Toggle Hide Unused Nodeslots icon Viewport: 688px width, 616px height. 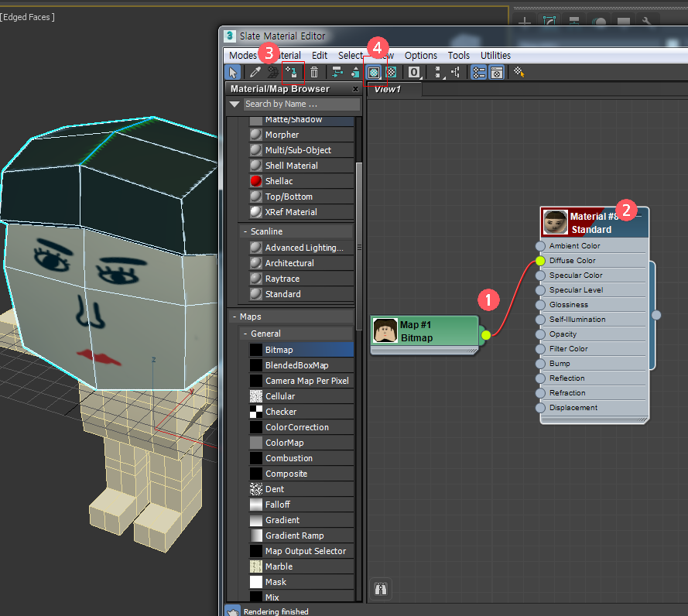point(355,72)
